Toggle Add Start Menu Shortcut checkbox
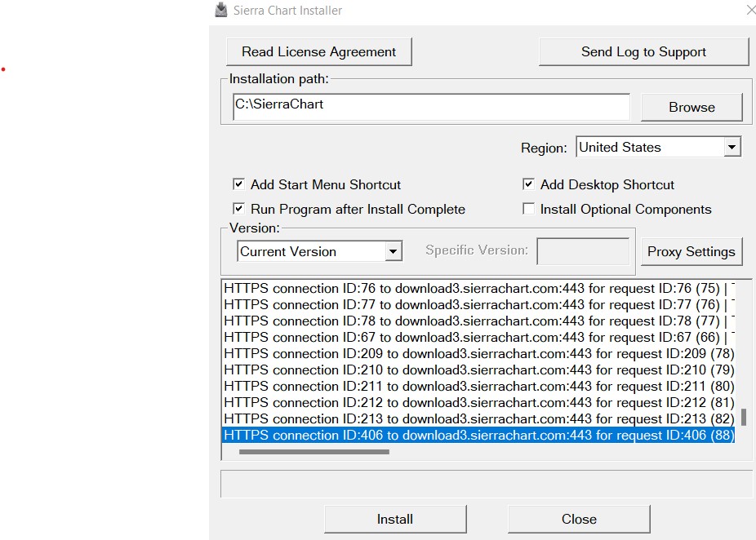This screenshot has height=540, width=756. [x=238, y=184]
